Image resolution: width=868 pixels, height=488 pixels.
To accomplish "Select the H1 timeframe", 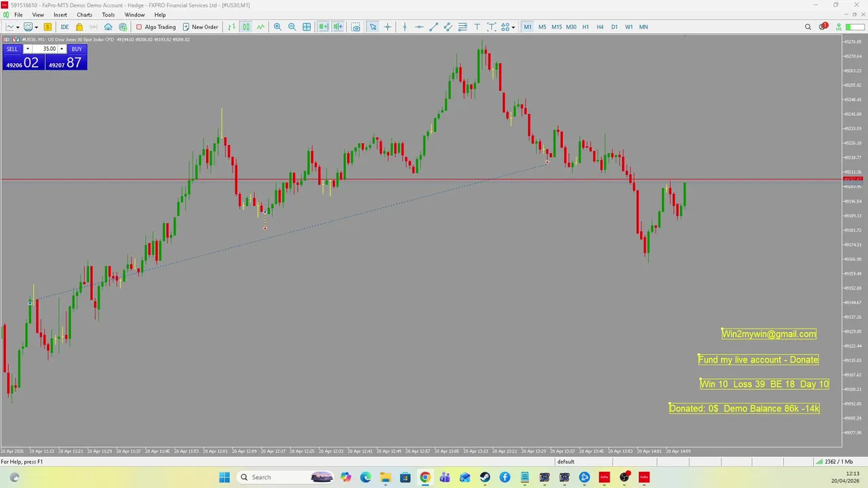I will point(585,27).
